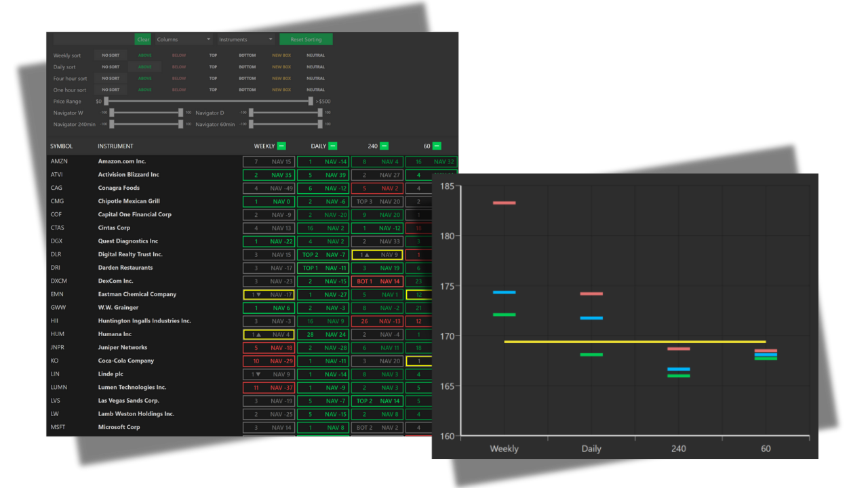Click Quest Diagnostics Inc instrument name
The height and width of the screenshot is (488, 868).
pyautogui.click(x=128, y=241)
